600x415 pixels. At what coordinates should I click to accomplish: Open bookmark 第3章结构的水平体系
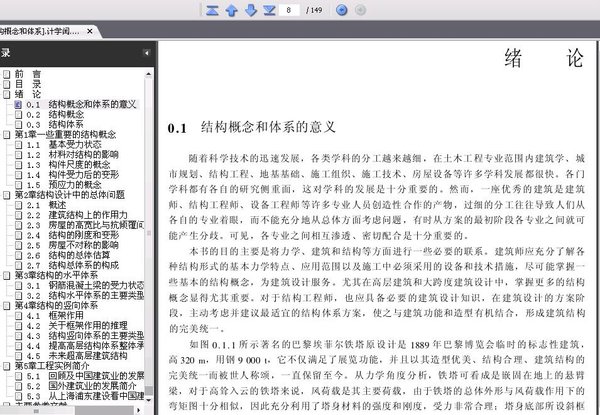coord(56,275)
